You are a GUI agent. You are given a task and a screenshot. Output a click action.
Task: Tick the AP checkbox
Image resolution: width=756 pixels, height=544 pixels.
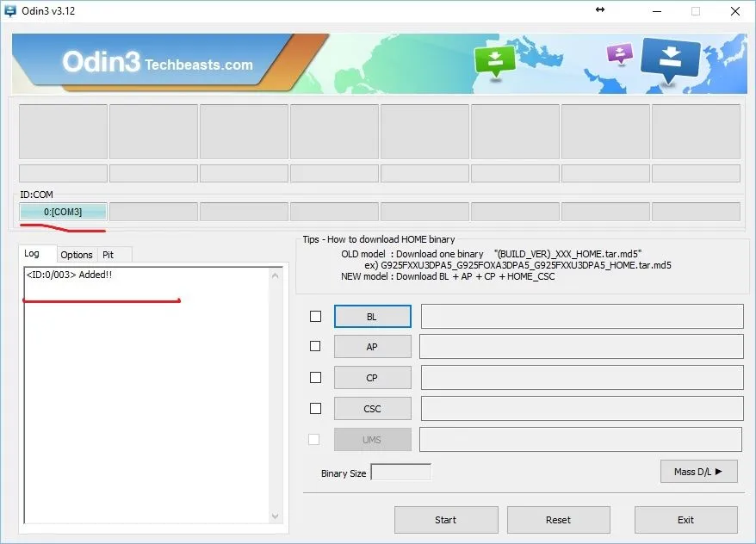[x=315, y=346]
